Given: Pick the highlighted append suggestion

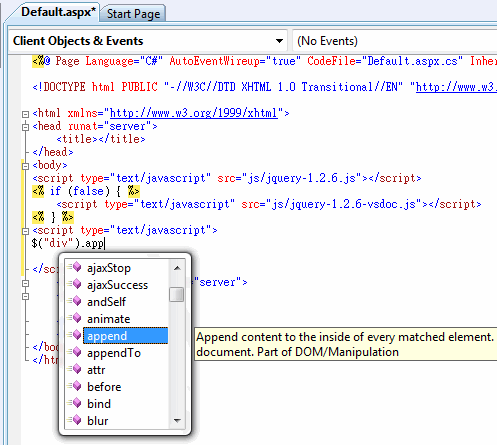Looking at the screenshot, I should [125, 336].
